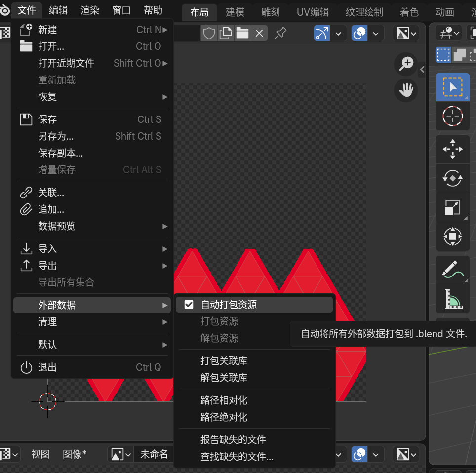
Task: Select the Rotate tool
Action: [453, 178]
